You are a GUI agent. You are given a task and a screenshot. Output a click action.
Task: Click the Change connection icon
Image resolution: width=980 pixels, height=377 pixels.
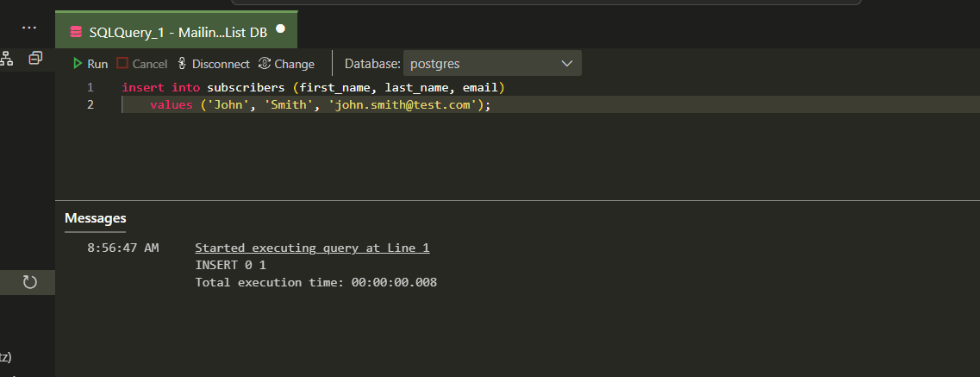pyautogui.click(x=265, y=64)
